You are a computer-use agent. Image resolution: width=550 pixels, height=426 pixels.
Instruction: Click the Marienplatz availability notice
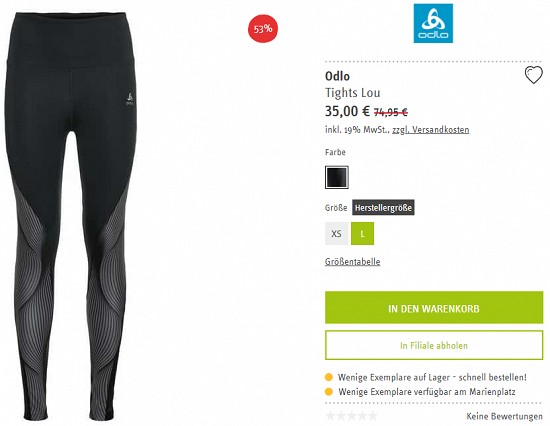pos(427,392)
